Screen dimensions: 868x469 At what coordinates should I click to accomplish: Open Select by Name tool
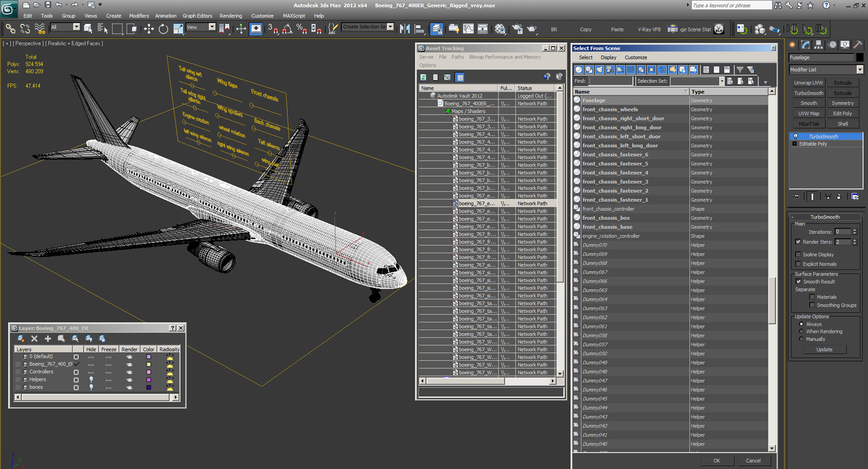pyautogui.click(x=103, y=29)
